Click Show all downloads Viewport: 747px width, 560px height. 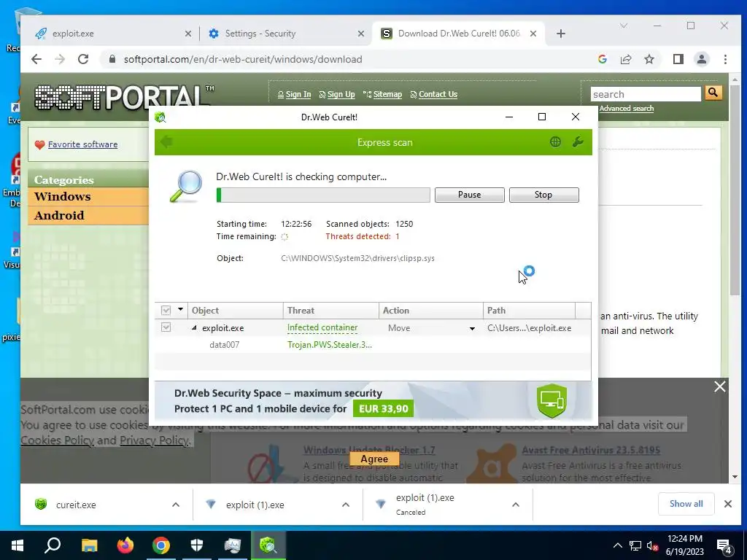click(x=686, y=504)
